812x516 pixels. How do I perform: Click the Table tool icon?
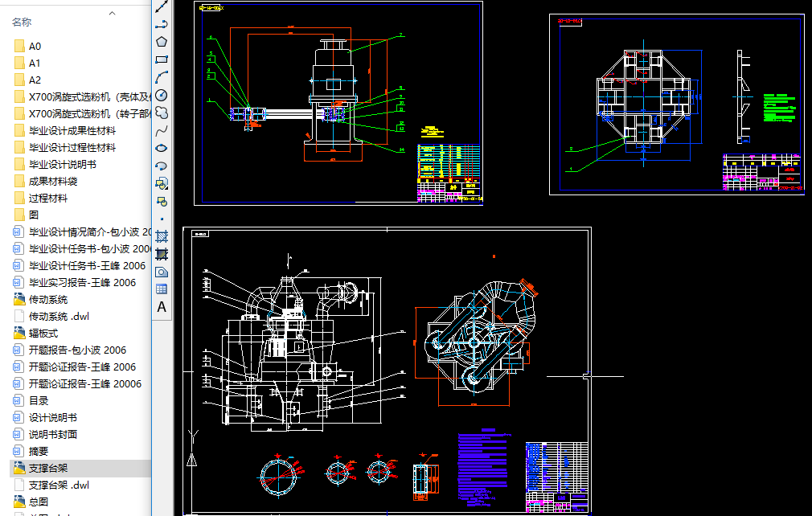click(x=162, y=289)
